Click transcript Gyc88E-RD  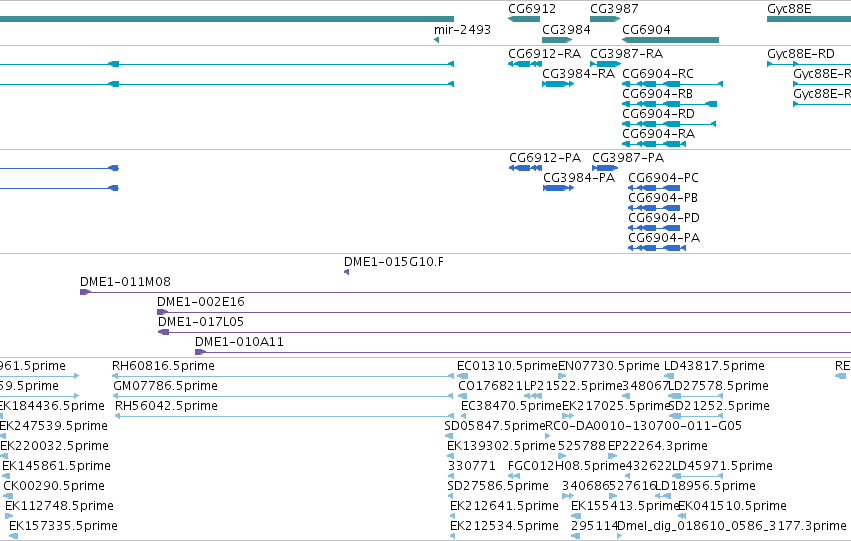(x=801, y=54)
